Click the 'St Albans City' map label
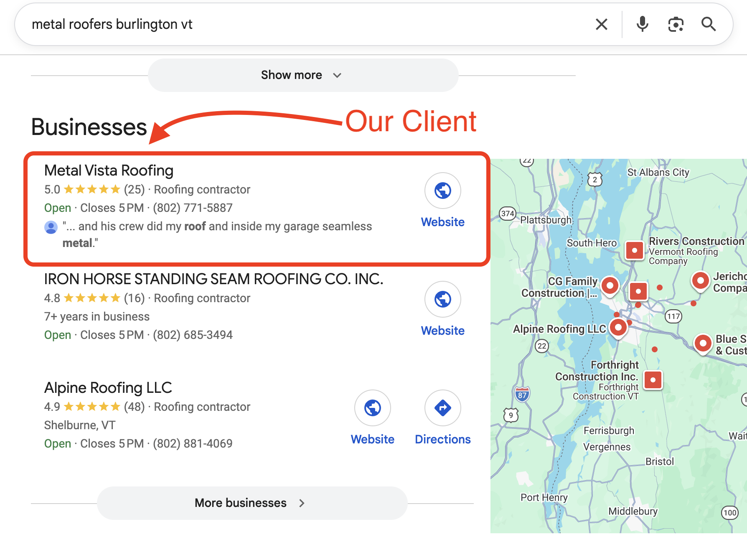Screen dimensions: 747x560 658,172
